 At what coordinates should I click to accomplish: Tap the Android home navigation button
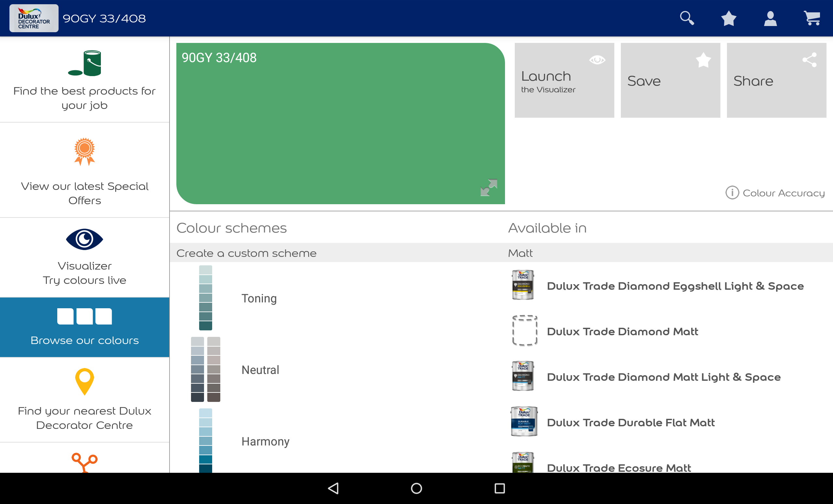tap(416, 488)
